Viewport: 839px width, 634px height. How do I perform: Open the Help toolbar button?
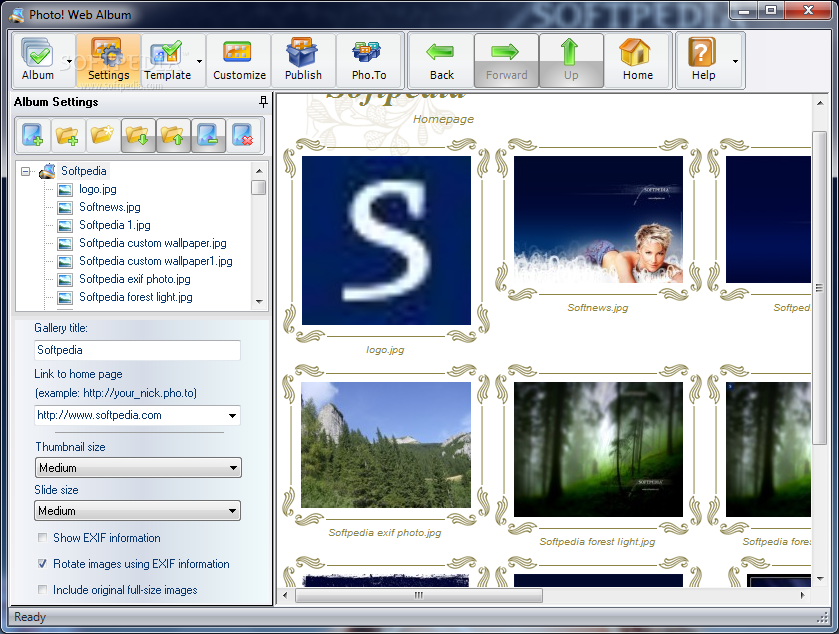(703, 60)
